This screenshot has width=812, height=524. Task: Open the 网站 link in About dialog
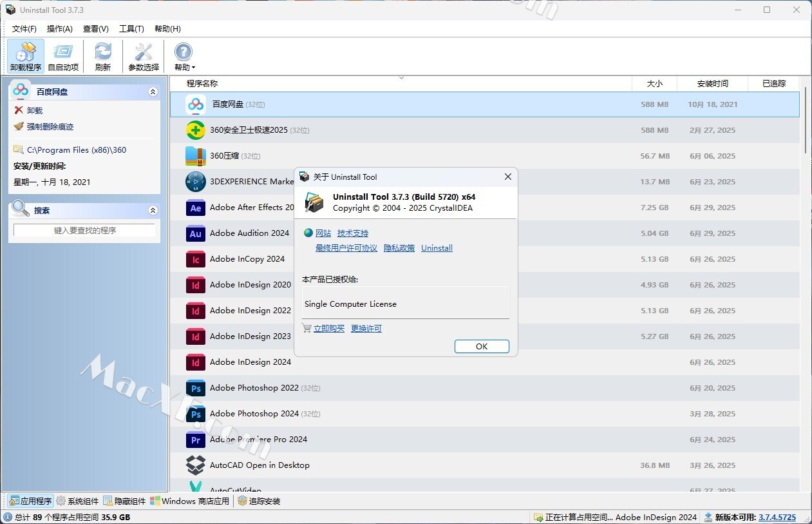click(x=323, y=233)
